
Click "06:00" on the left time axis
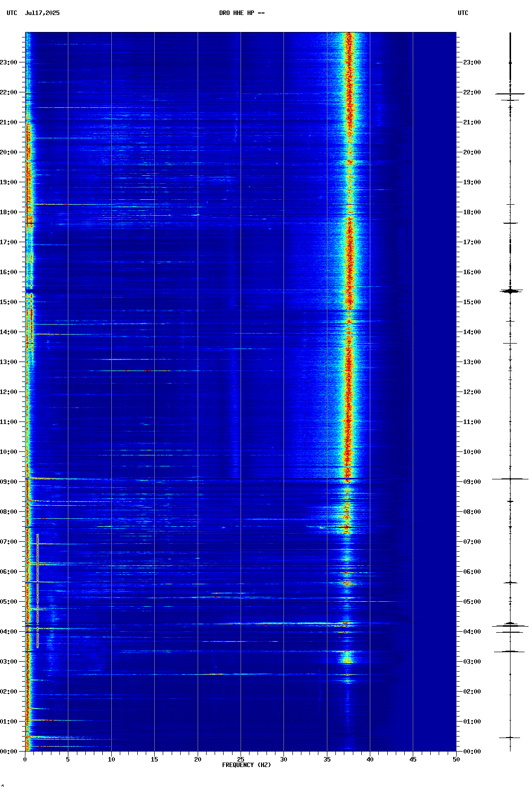(x=8, y=572)
